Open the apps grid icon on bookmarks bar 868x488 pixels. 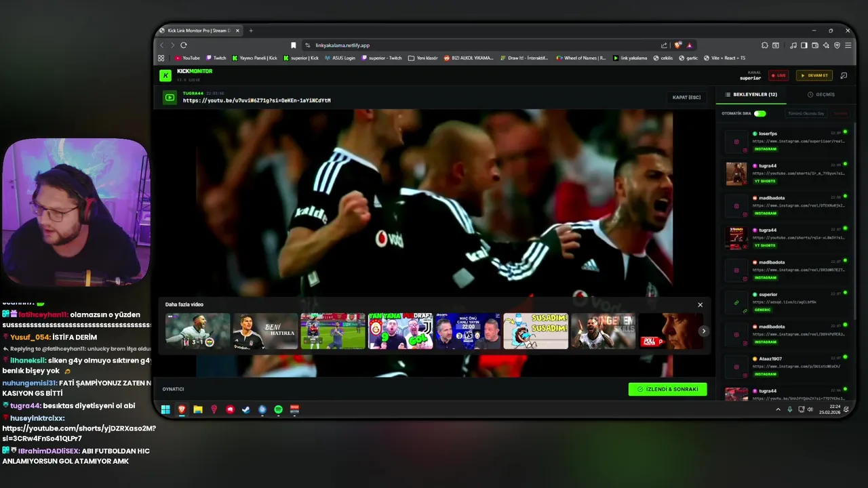(161, 58)
